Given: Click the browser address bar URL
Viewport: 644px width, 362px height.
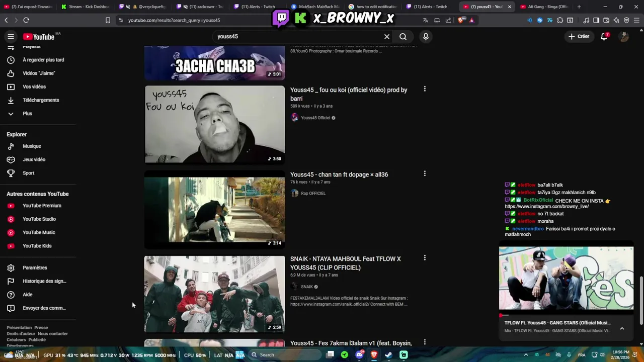Looking at the screenshot, I should pos(174,20).
